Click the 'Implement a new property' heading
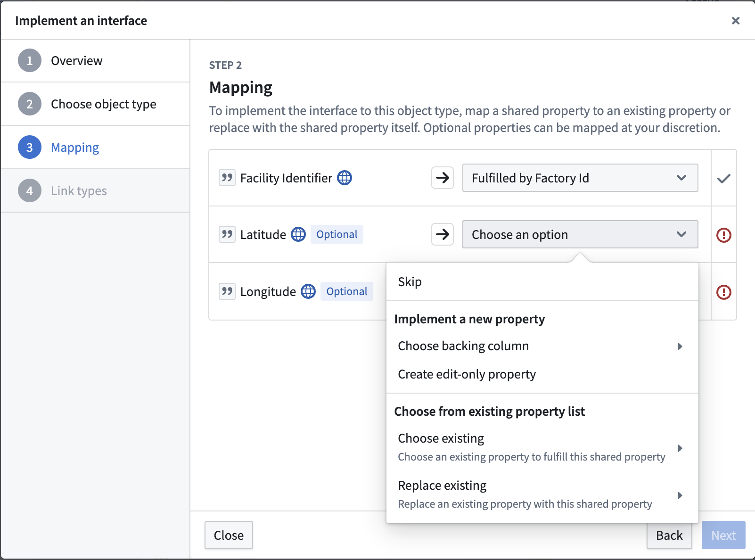 coord(469,319)
